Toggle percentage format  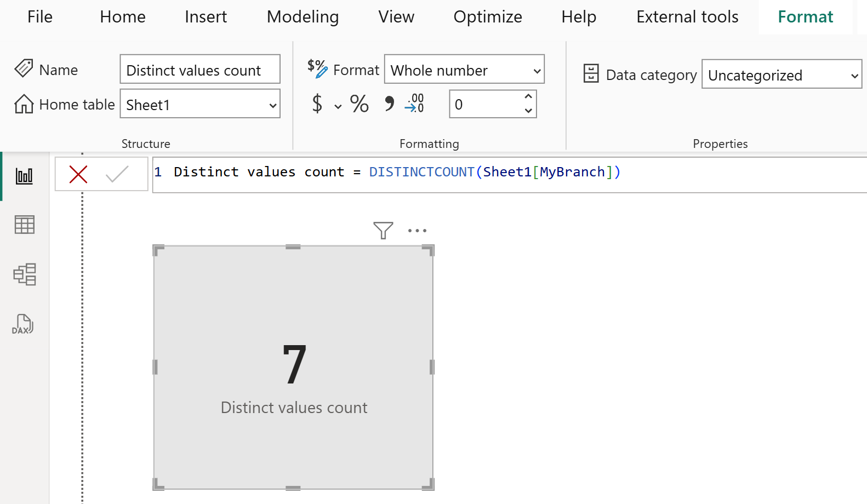[x=360, y=104]
